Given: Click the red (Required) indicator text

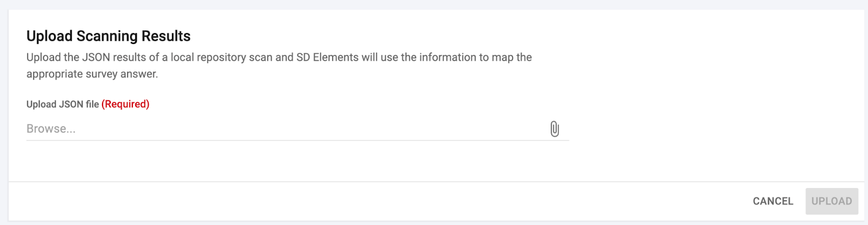Looking at the screenshot, I should click(125, 104).
